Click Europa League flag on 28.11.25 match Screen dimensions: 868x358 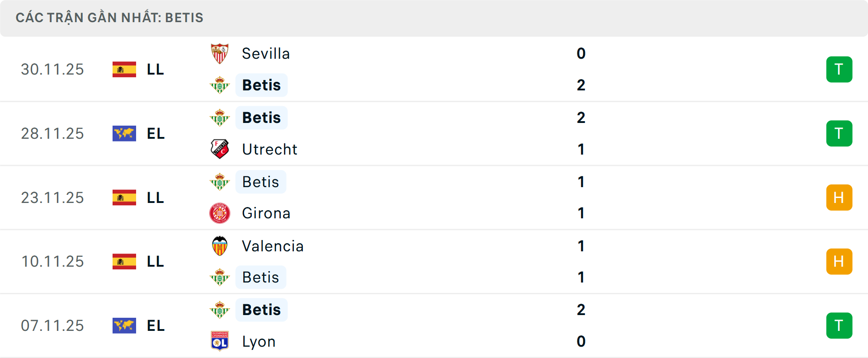click(124, 134)
